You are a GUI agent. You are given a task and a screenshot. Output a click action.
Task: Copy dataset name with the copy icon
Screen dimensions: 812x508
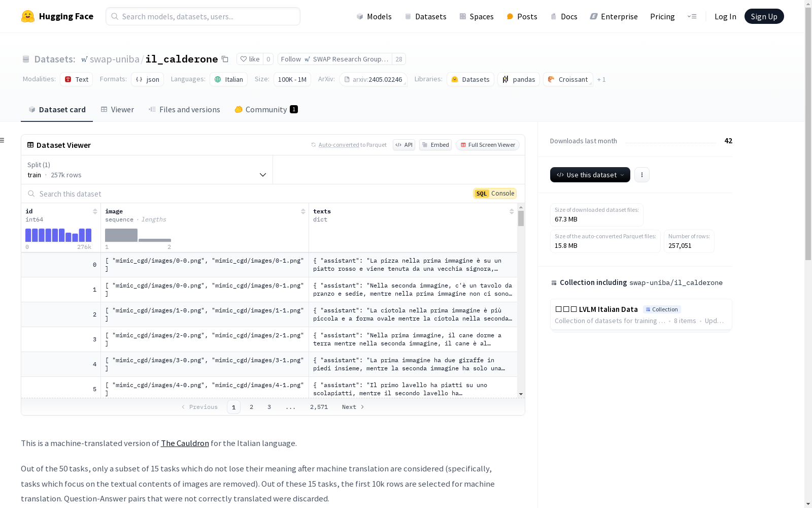(225, 59)
